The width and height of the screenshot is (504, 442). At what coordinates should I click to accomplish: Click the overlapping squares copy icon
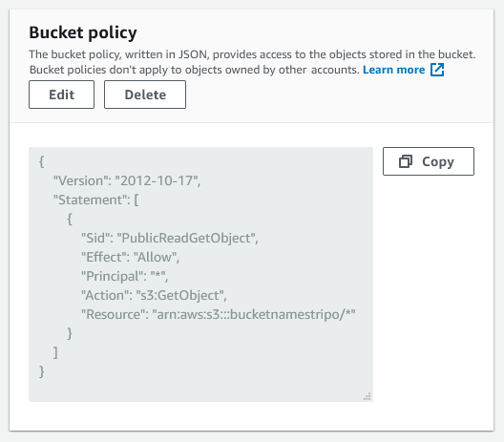point(406,161)
